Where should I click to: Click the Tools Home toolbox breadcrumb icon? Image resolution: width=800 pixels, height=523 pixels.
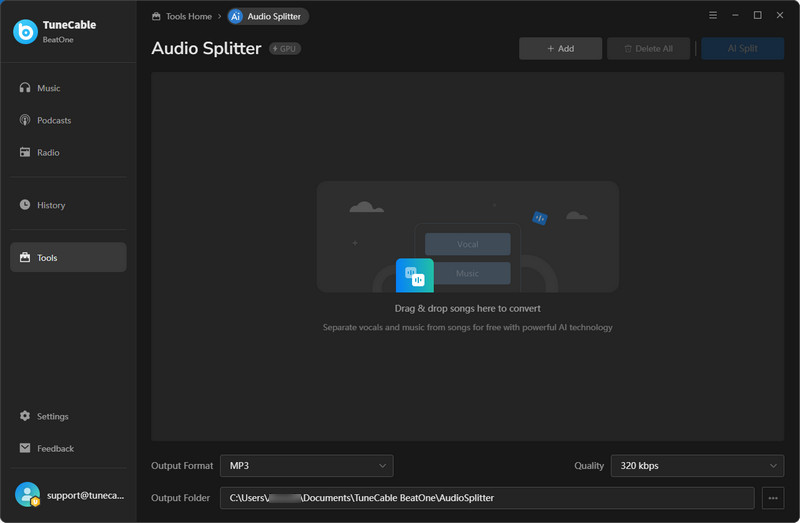156,16
